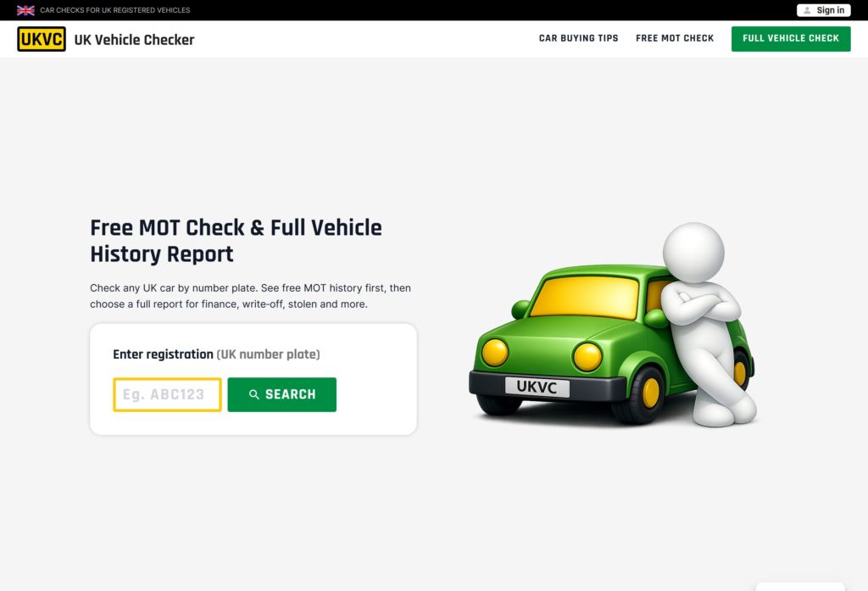The image size is (868, 591).
Task: Click the user icon in Sign in
Action: pos(807,10)
